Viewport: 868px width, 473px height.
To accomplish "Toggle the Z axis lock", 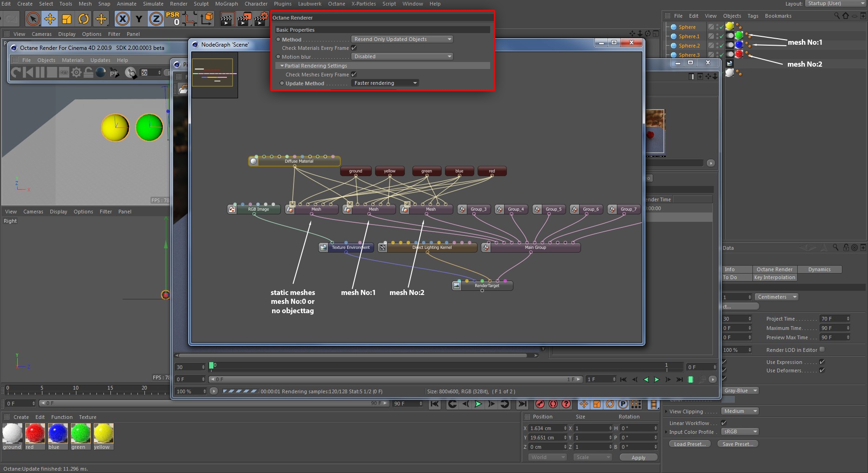I will 156,19.
